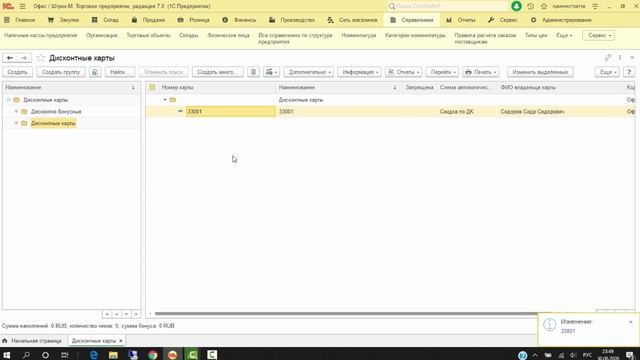Click the Создать много button
640x360 pixels.
point(218,72)
